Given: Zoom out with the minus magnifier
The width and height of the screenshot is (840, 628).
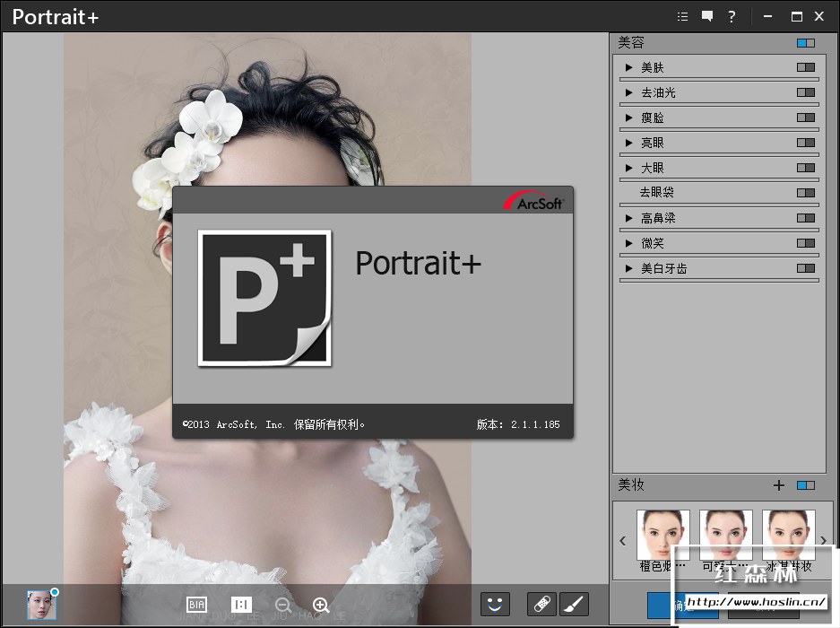Looking at the screenshot, I should pyautogui.click(x=283, y=606).
